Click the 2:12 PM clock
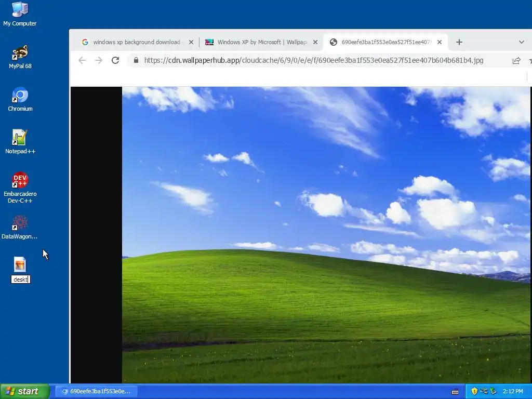Viewport: 532px width, 399px height. coord(513,391)
